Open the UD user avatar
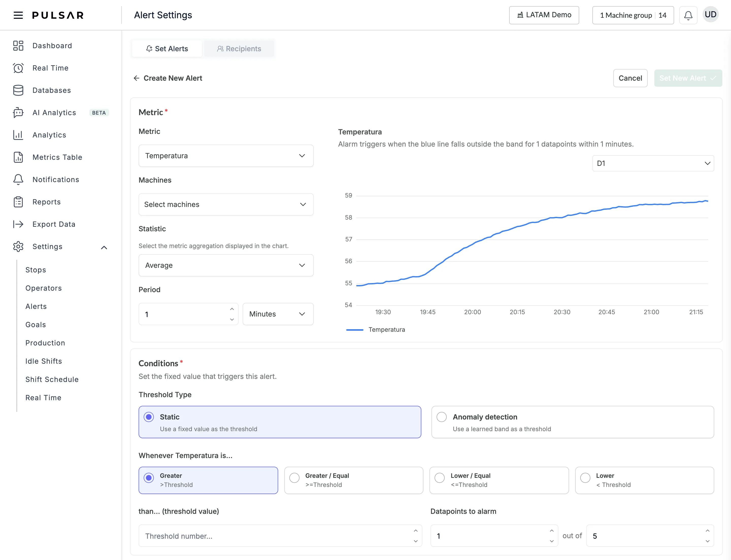The width and height of the screenshot is (731, 560). point(710,15)
